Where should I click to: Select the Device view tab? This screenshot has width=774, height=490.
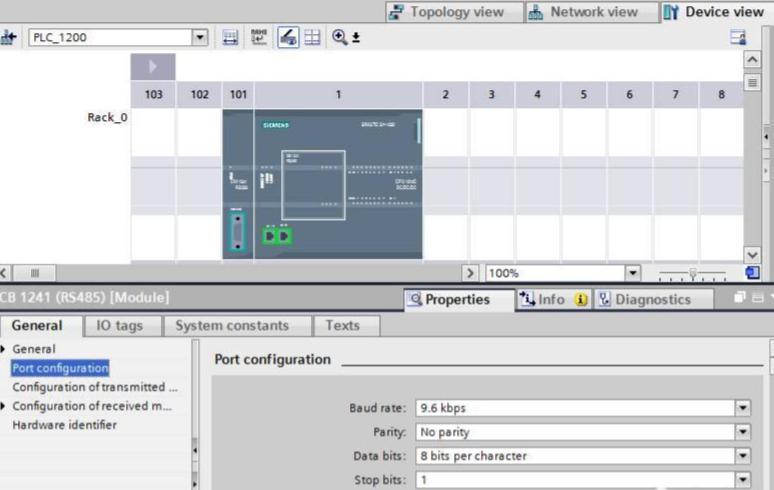click(x=715, y=12)
